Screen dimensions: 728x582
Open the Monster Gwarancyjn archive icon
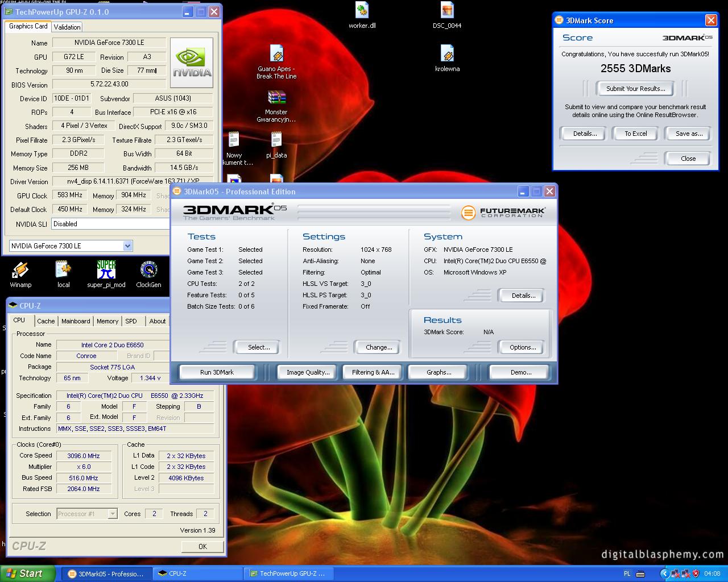coord(276,106)
